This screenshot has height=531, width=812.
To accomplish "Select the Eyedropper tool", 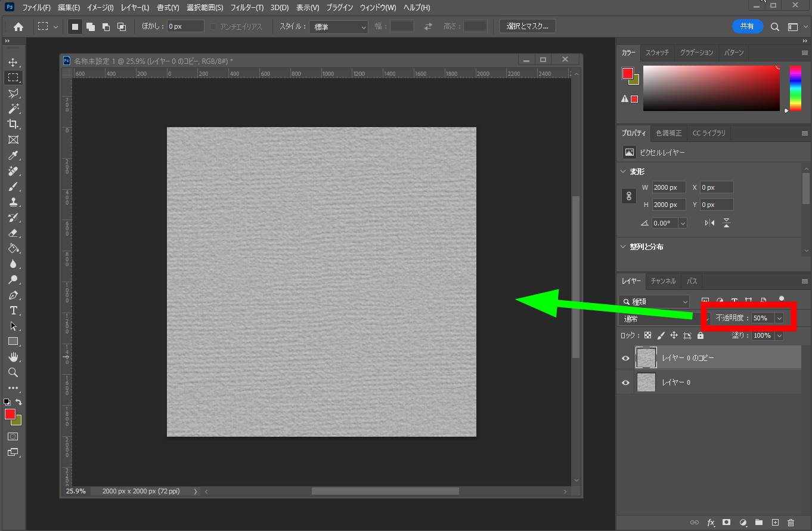I will pos(13,156).
